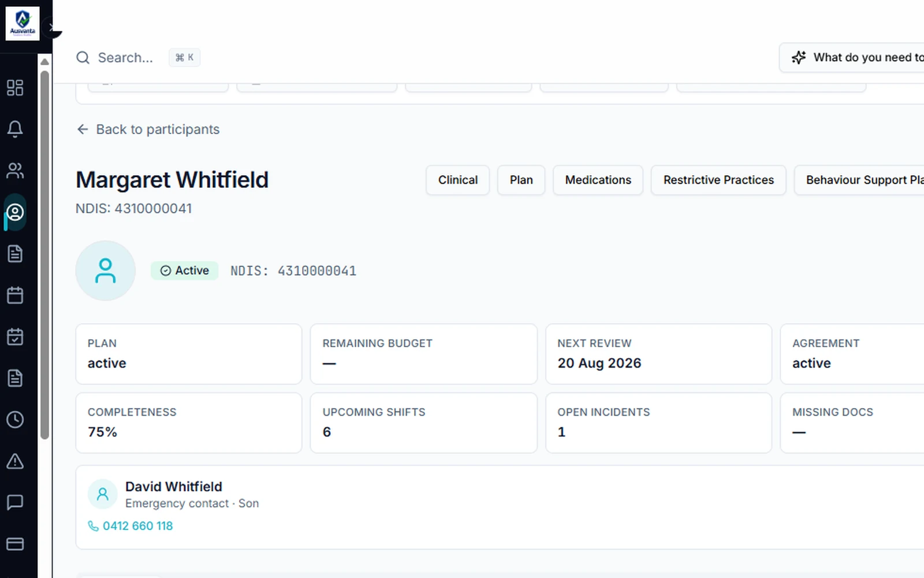Click the Active status badge

point(185,271)
